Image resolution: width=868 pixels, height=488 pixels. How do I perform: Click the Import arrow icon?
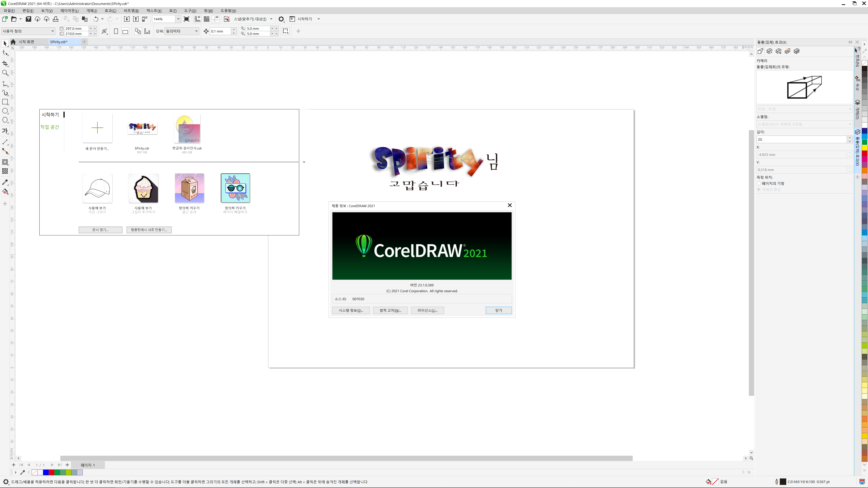click(x=127, y=19)
